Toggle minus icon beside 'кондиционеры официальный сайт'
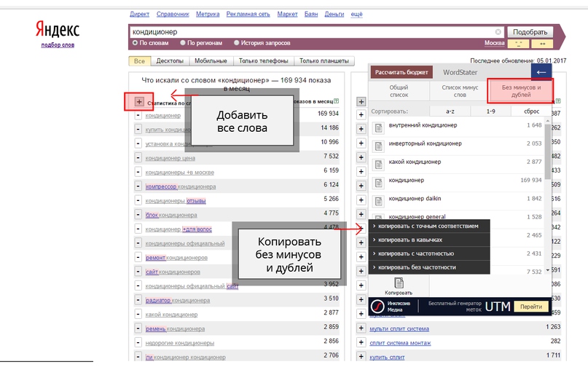 click(138, 286)
